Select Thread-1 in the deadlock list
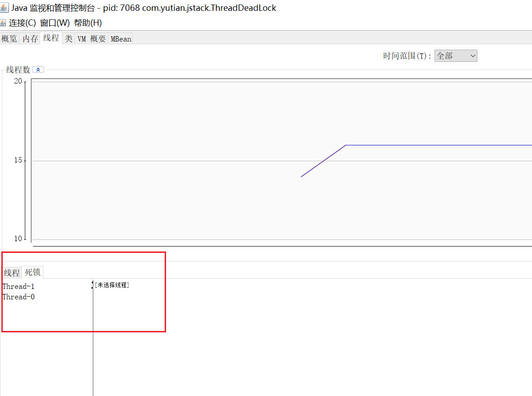 tap(19, 287)
